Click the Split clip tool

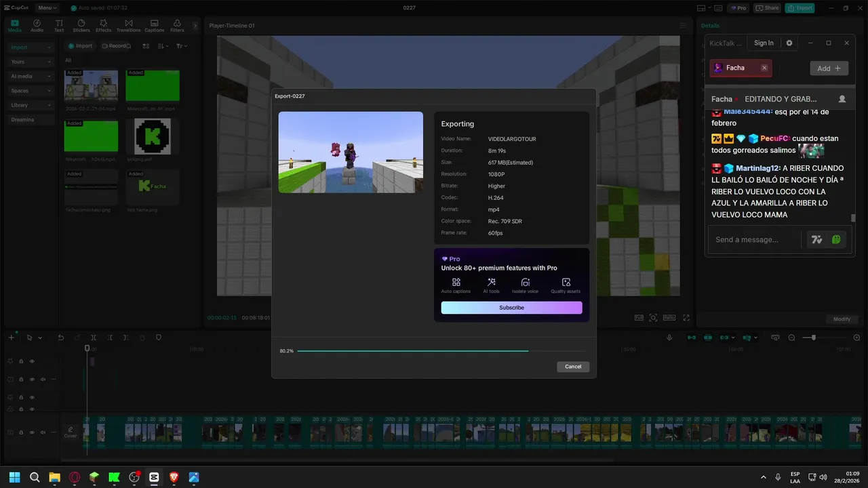(x=94, y=338)
